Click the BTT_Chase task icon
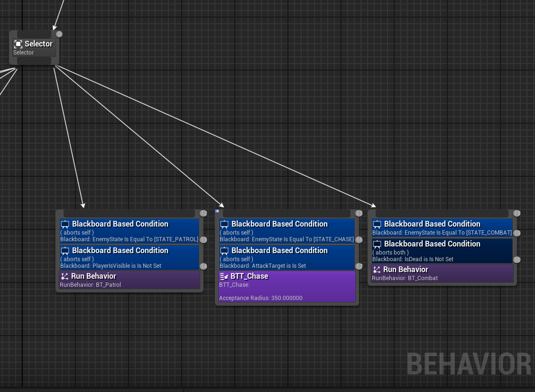This screenshot has width=535, height=392. 224,276
